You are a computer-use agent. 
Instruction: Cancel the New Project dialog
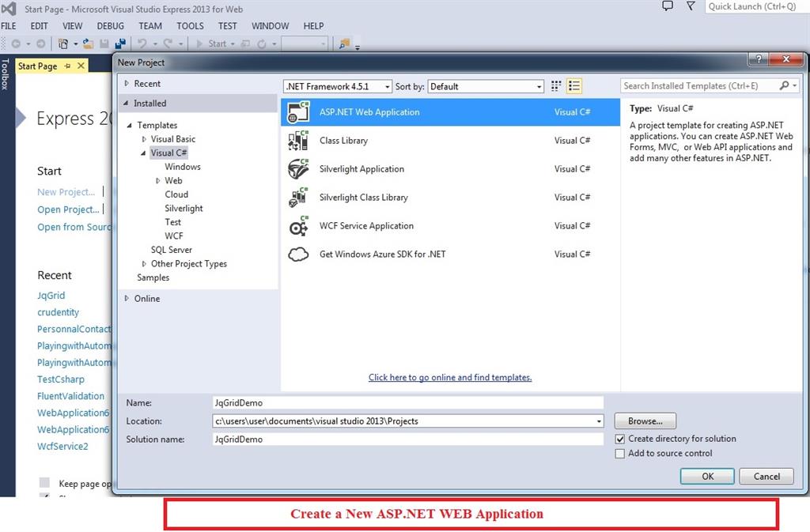(x=766, y=477)
